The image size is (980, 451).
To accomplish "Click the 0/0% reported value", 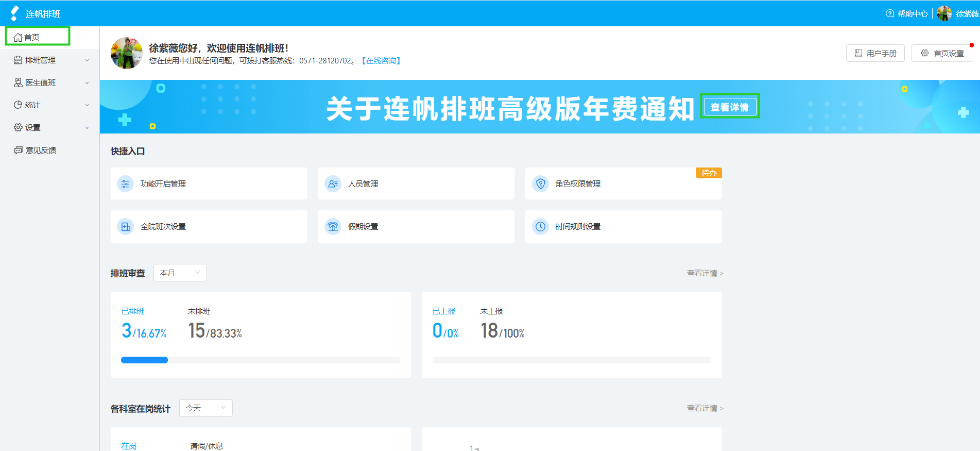I will (x=446, y=331).
